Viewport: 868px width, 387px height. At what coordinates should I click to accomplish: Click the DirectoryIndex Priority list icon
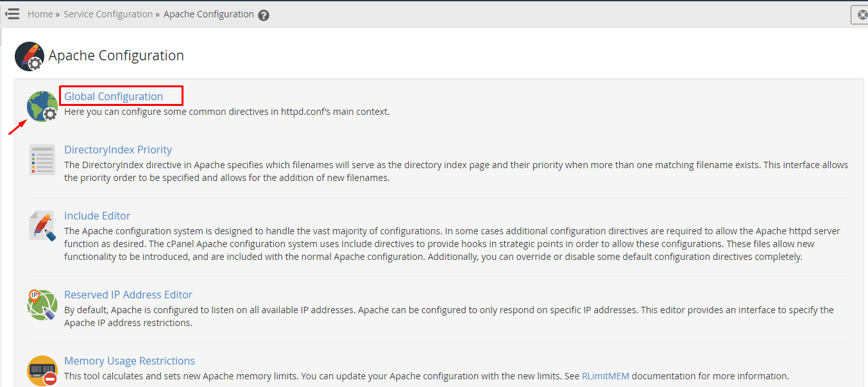pos(42,159)
